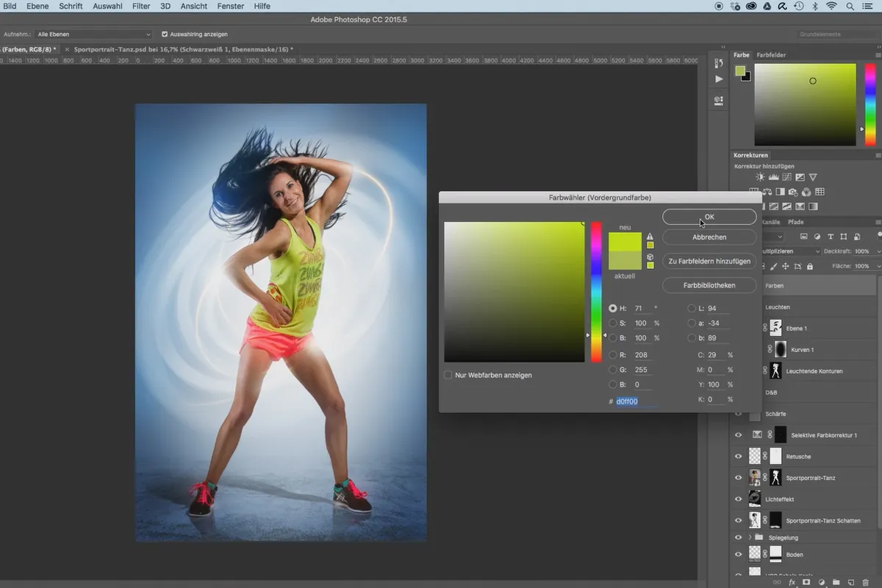Open the Deckkraft opacity dropdown arrow

(x=877, y=251)
